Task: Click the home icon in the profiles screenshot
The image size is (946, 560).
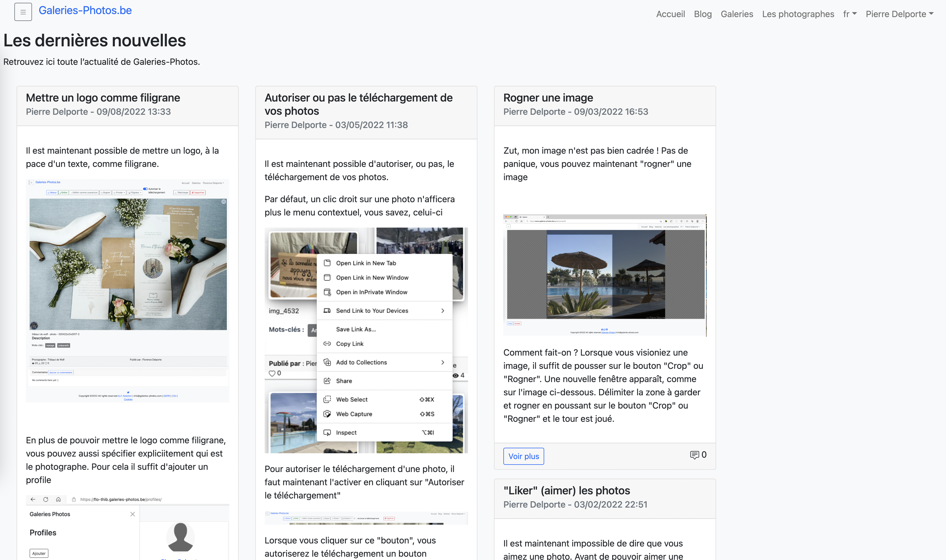Action: click(x=58, y=499)
